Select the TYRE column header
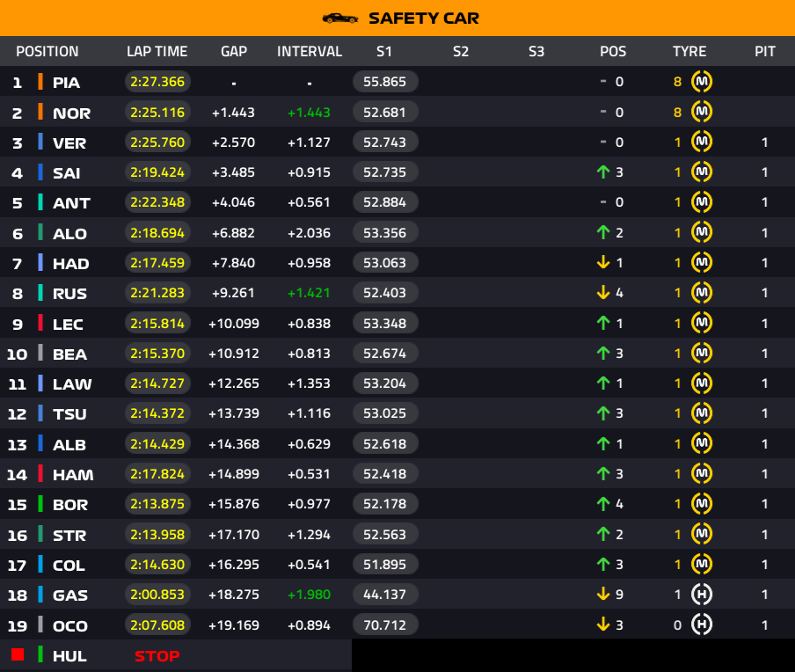795x672 pixels. [689, 51]
